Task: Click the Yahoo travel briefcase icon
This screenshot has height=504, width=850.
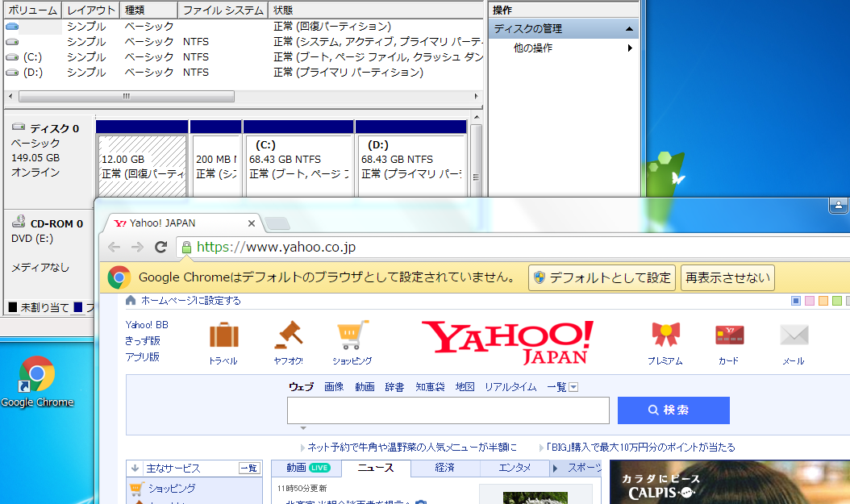Action: (x=224, y=335)
